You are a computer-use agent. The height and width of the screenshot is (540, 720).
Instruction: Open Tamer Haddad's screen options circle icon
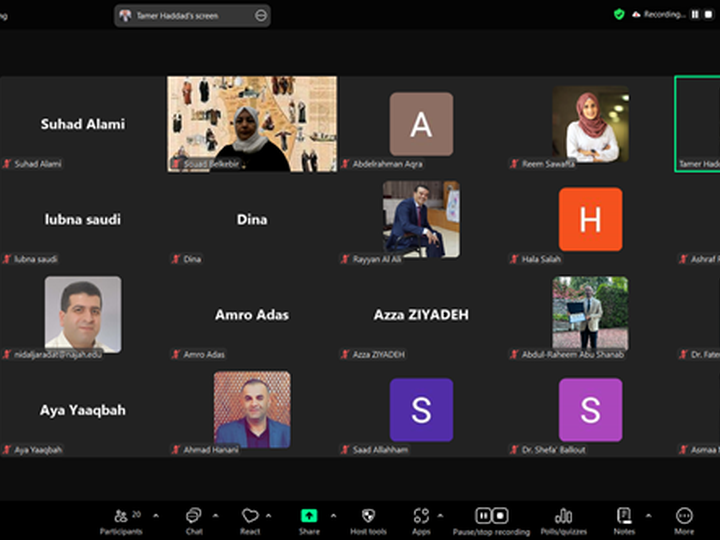tap(260, 16)
